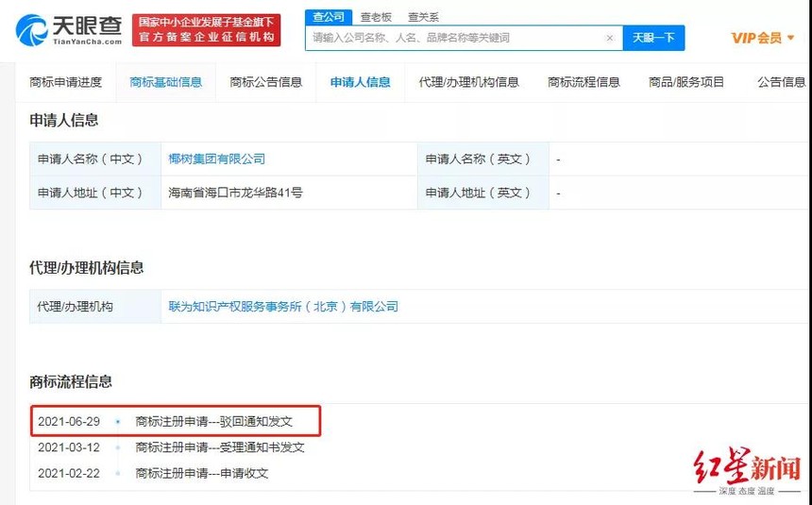Select the 查公司 search tab
The image size is (812, 505).
329,17
